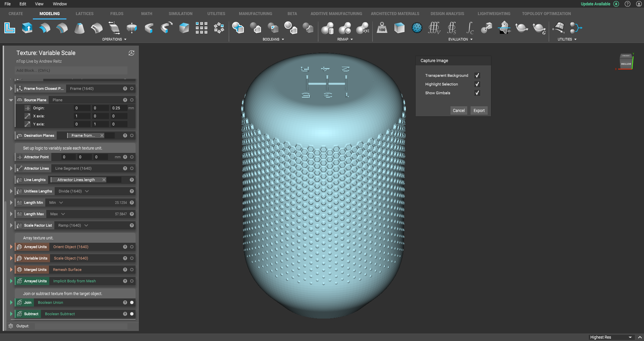This screenshot has height=341, width=644.
Task: Click the first Boolean union icon
Action: tap(238, 28)
